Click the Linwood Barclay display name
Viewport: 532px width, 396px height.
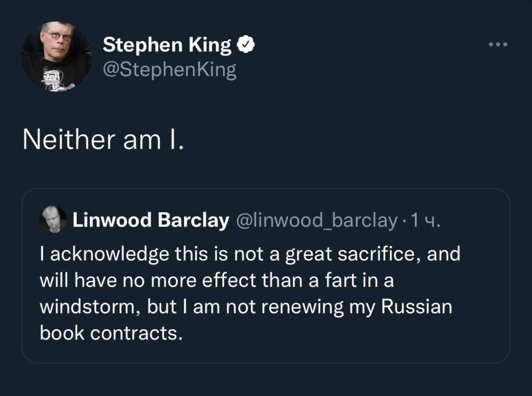click(x=151, y=220)
